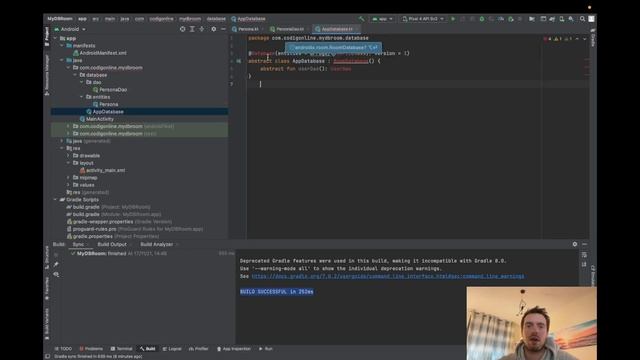Go to previous highlighted error arrow
Viewport: 640px width, 360px height.
tap(577, 39)
